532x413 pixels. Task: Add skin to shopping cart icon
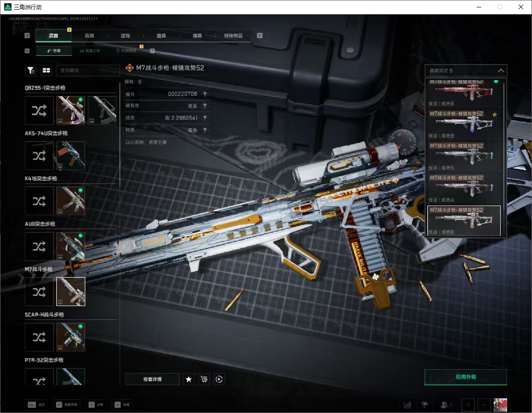point(204,379)
